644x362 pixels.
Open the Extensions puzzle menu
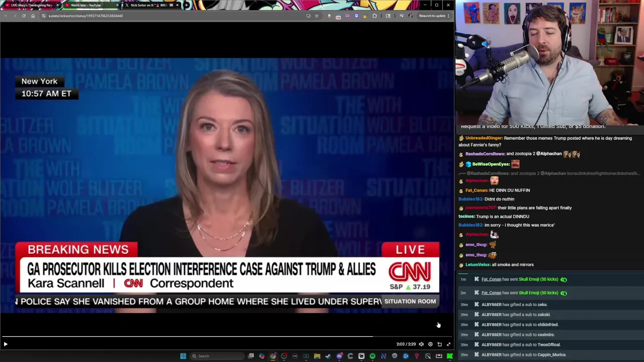click(375, 16)
